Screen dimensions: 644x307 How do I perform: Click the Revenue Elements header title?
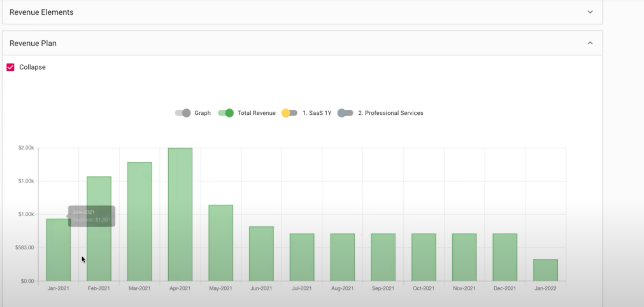coord(41,12)
